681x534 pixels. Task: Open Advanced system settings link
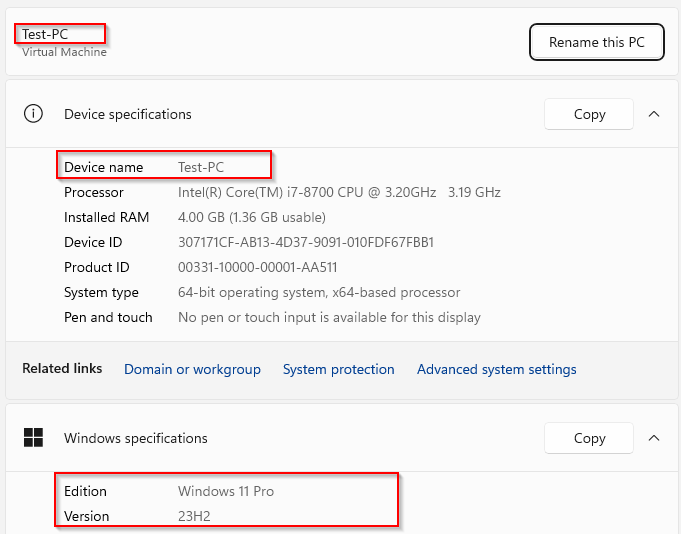point(496,369)
